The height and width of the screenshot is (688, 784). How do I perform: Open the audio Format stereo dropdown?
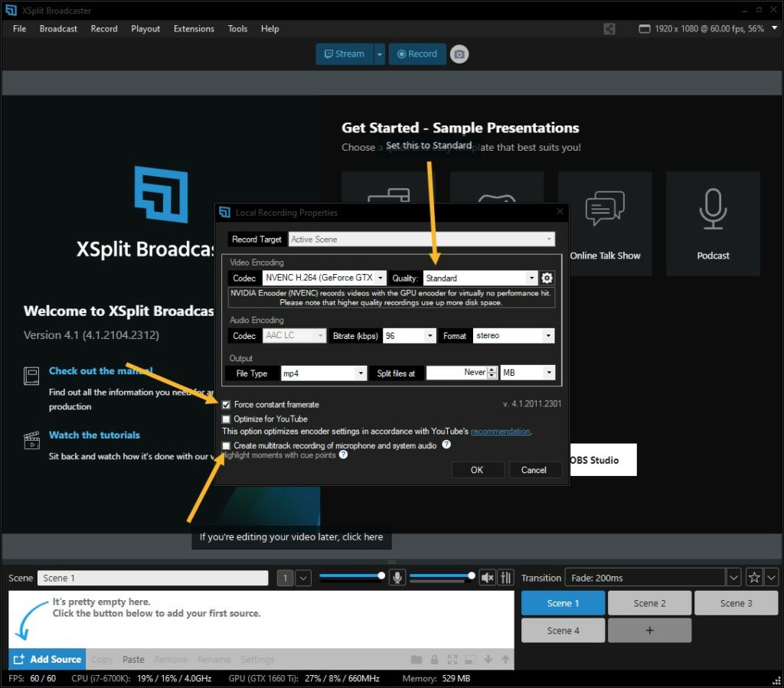pyautogui.click(x=514, y=336)
